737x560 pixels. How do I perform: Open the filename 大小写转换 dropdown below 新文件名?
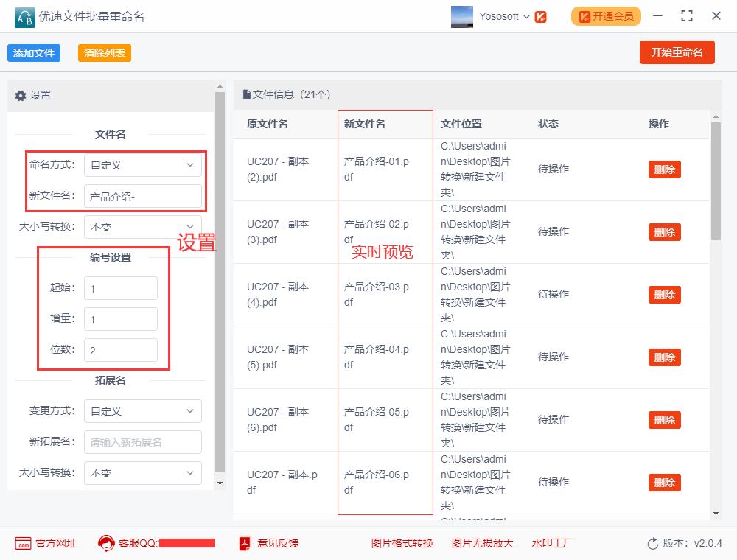tap(143, 227)
